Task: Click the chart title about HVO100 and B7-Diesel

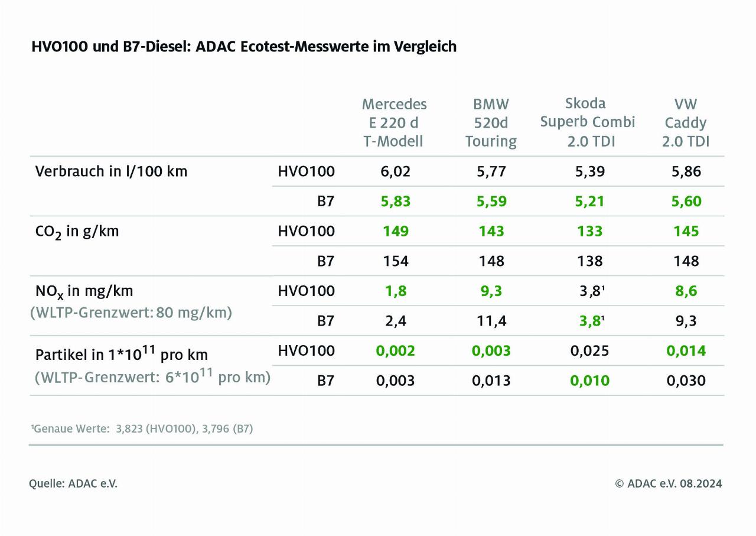Action: point(243,47)
